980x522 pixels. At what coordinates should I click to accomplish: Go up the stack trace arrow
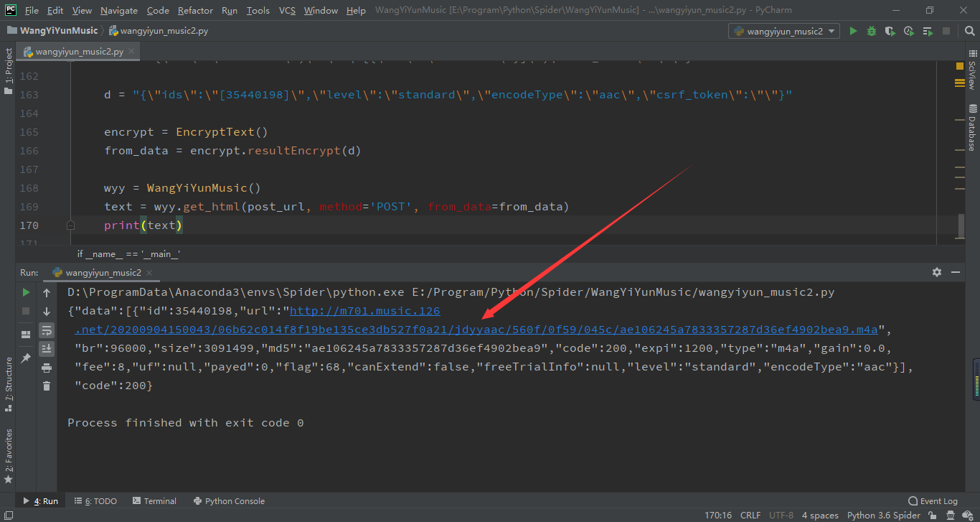click(47, 292)
